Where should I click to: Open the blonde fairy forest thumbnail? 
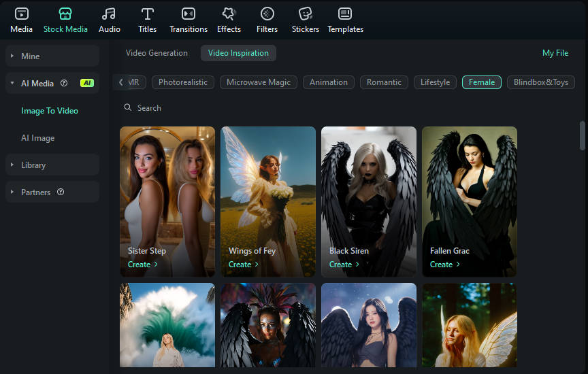[x=470, y=325]
